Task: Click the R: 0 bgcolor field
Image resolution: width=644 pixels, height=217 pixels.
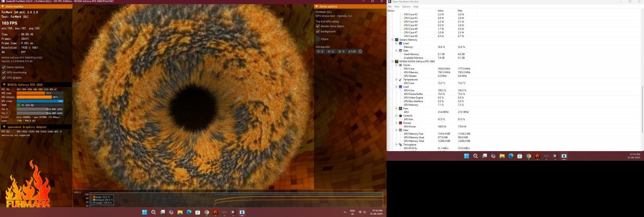Action: click(320, 51)
